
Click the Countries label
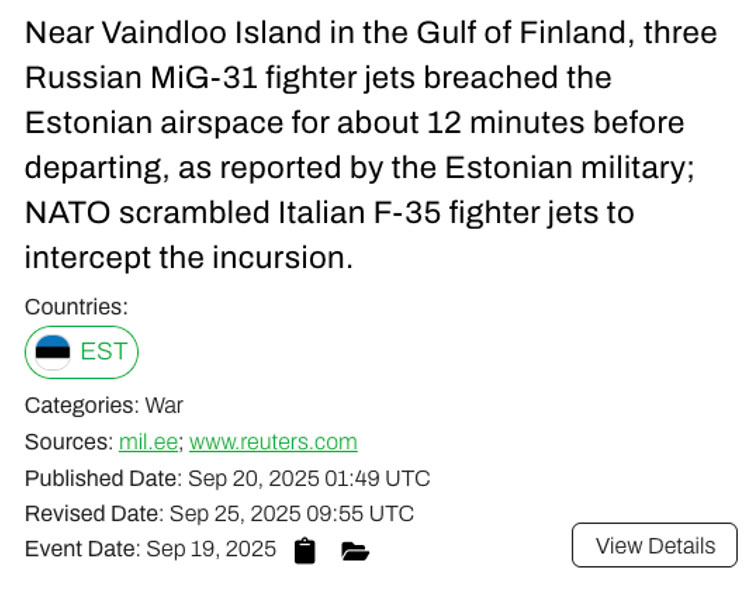point(76,307)
